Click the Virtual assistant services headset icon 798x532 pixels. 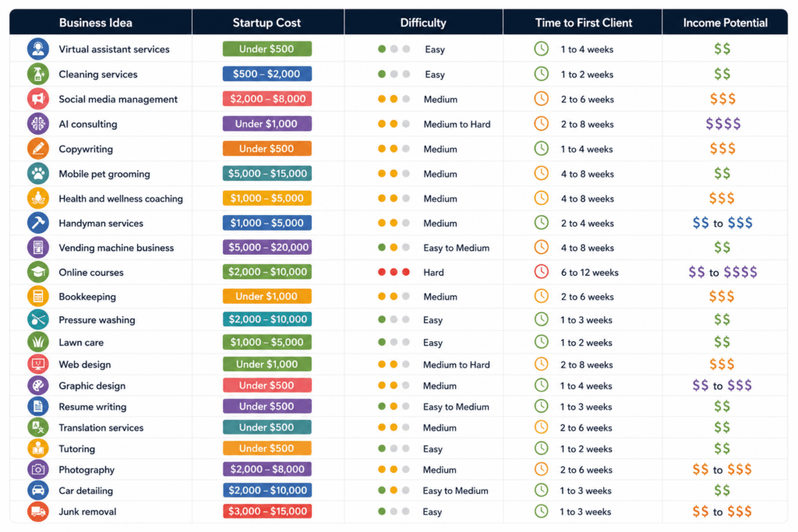click(37, 49)
